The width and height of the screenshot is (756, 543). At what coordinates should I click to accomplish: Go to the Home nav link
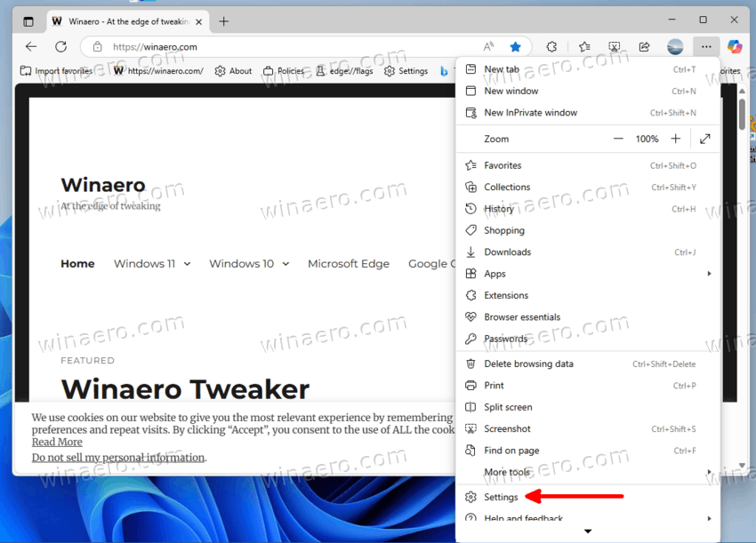(x=77, y=264)
